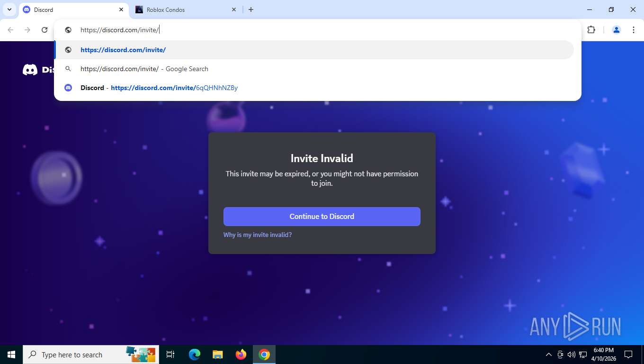Launch Firefox from taskbar
This screenshot has width=644, height=364.
[x=241, y=355]
